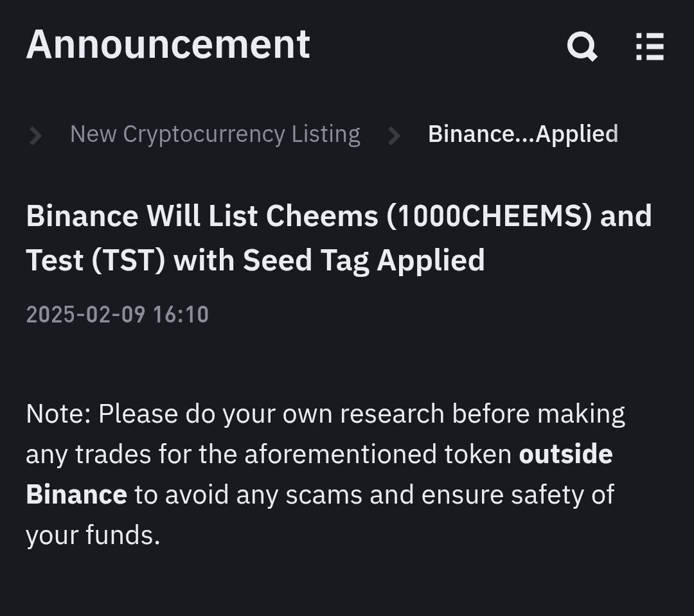694x616 pixels.
Task: Select the bulleted list icon top right
Action: 648,46
